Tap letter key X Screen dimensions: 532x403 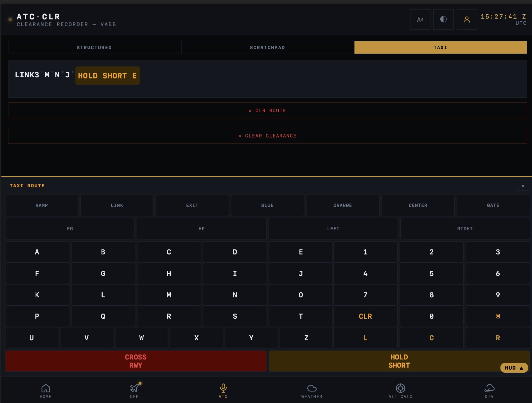pos(197,338)
